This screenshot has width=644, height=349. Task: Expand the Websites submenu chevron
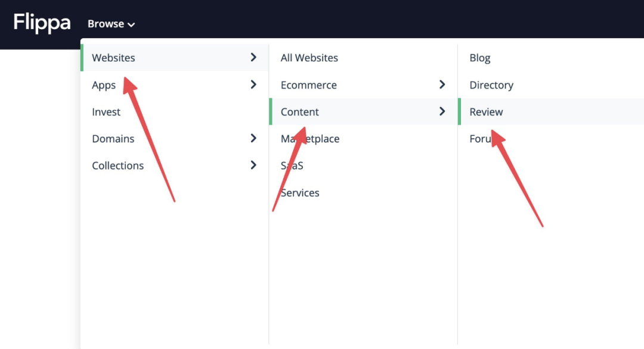tap(253, 57)
